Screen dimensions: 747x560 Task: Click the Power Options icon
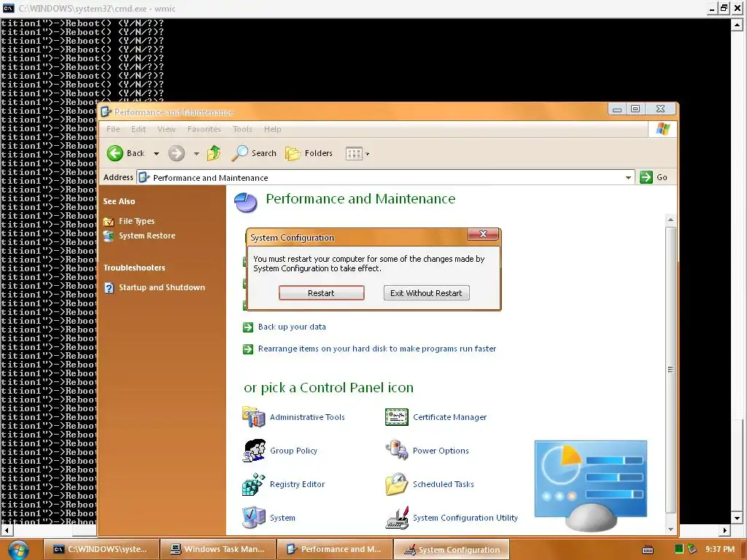[397, 451]
